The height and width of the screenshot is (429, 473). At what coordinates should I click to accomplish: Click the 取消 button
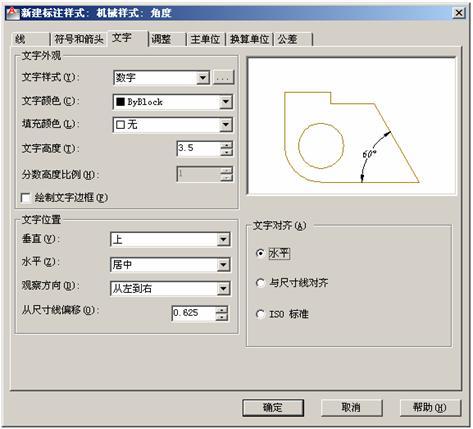[x=351, y=408]
